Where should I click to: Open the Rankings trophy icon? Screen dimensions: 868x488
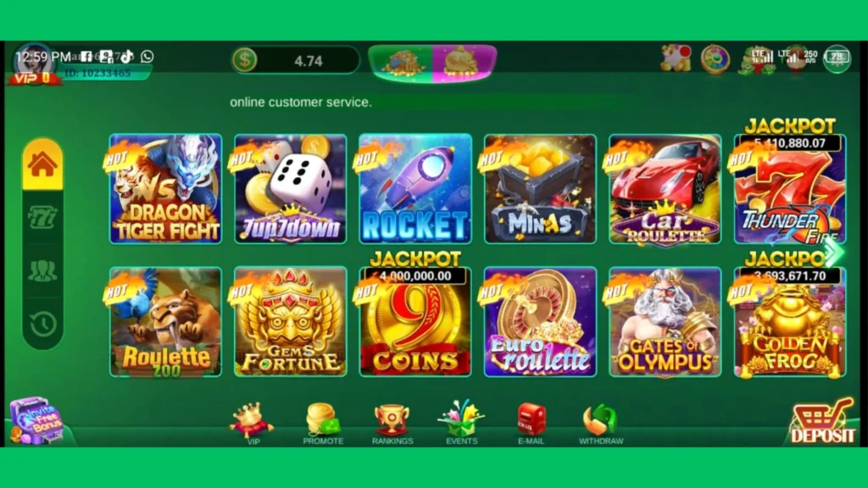pyautogui.click(x=392, y=424)
